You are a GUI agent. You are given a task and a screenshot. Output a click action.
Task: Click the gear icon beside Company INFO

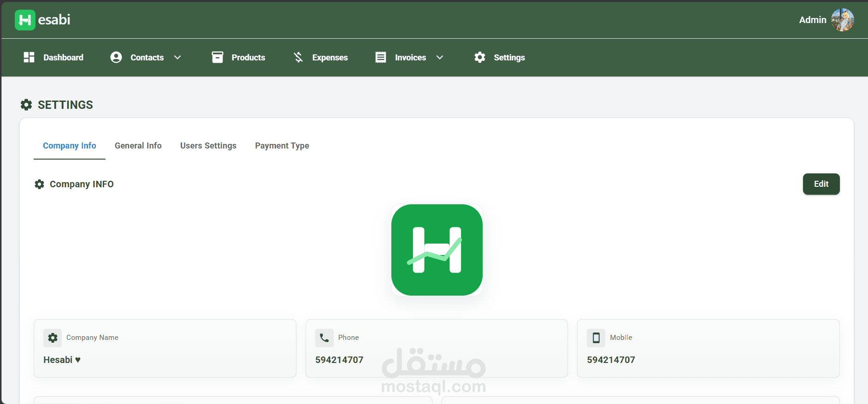(x=40, y=184)
